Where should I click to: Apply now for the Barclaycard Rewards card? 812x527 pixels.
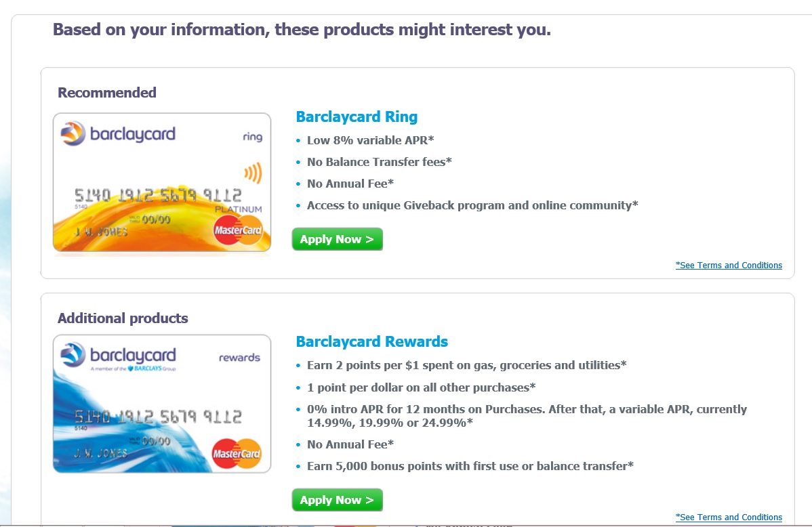pyautogui.click(x=337, y=500)
